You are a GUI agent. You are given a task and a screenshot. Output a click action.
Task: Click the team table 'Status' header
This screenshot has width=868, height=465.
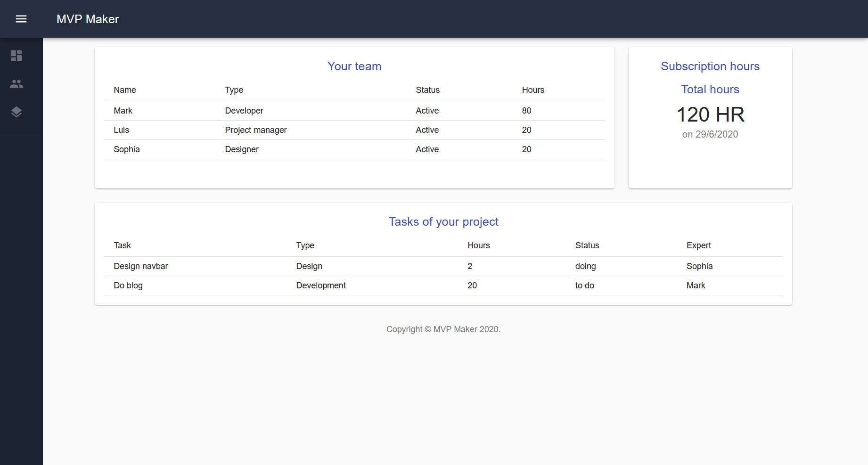tap(427, 90)
